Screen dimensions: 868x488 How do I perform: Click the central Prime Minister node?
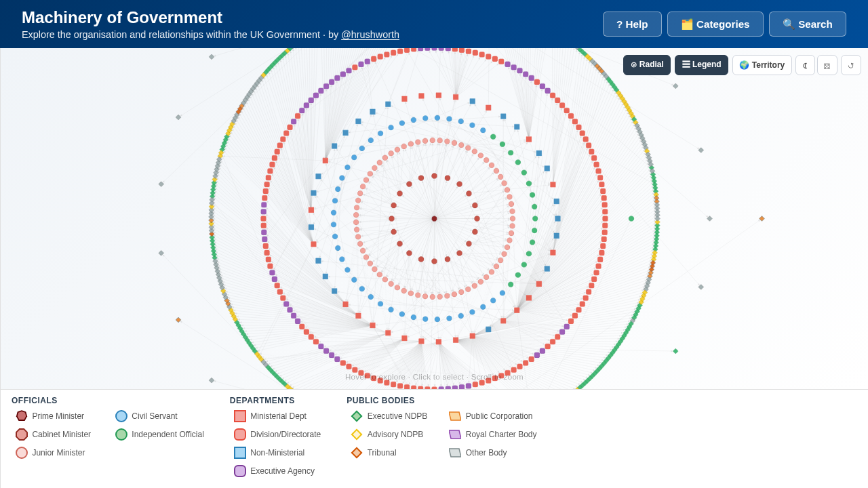point(435,219)
